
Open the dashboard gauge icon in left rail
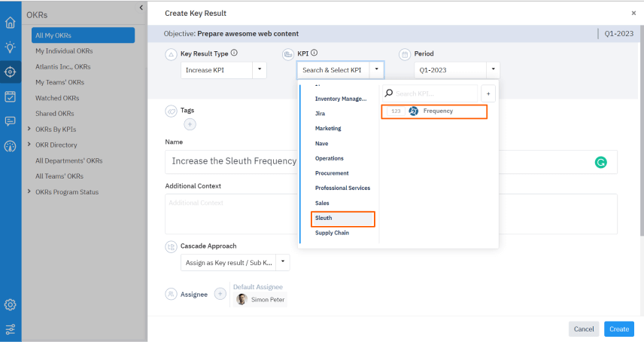click(11, 146)
